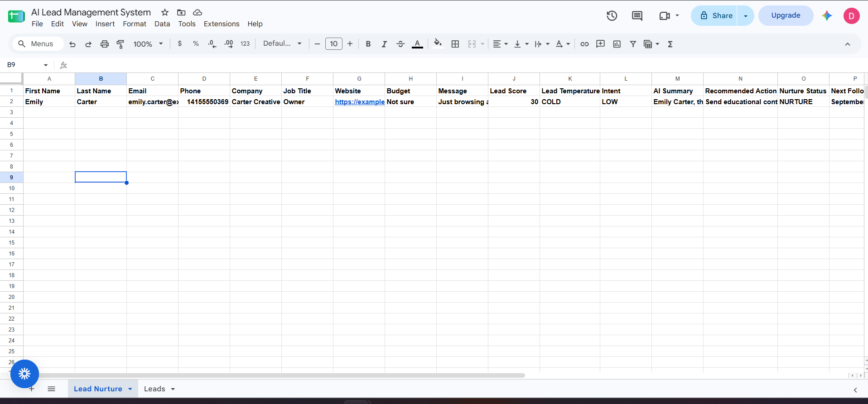Collapse the toolbar with the up chevron
The width and height of the screenshot is (868, 404).
tap(848, 44)
